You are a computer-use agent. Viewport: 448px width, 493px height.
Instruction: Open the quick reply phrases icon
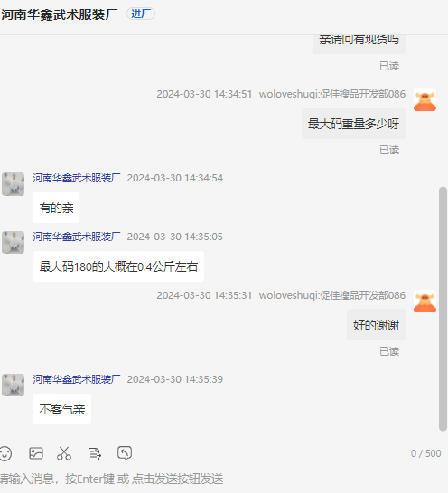94,454
